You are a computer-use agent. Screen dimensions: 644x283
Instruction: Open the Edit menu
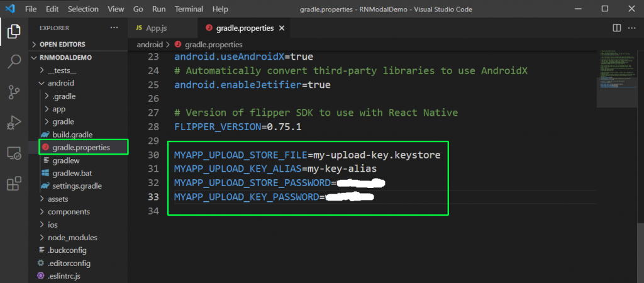click(52, 9)
